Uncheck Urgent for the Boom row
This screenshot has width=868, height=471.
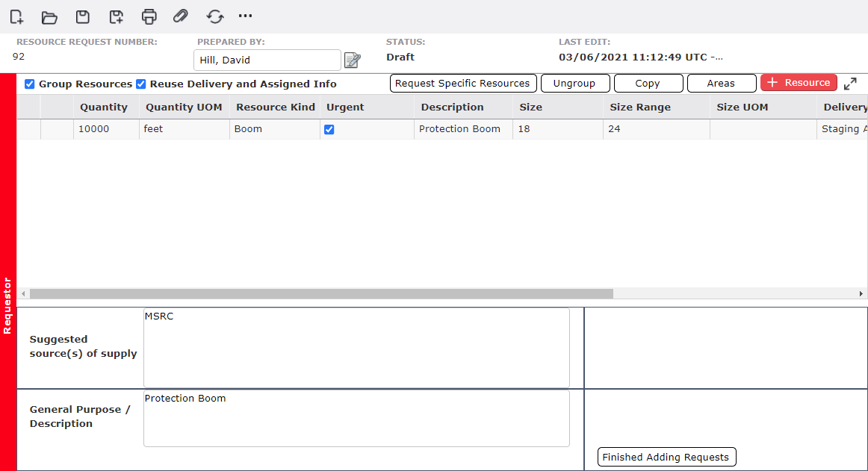click(x=329, y=129)
